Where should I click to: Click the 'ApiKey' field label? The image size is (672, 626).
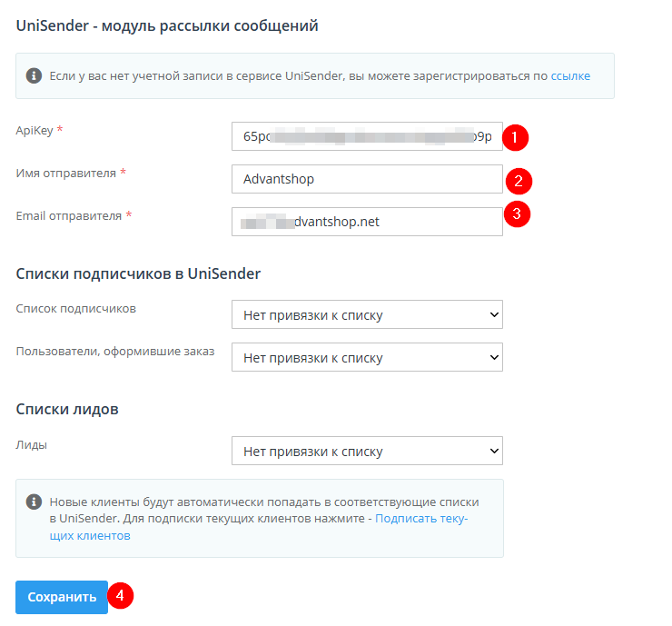coord(35,131)
